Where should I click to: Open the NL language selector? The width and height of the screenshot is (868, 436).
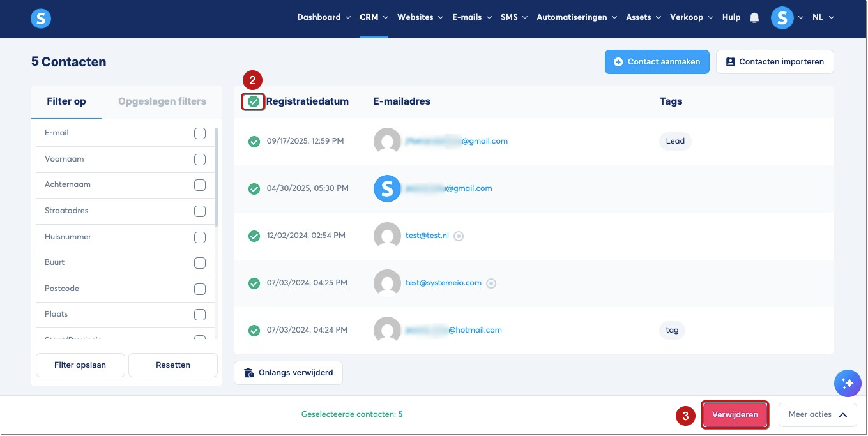point(823,18)
